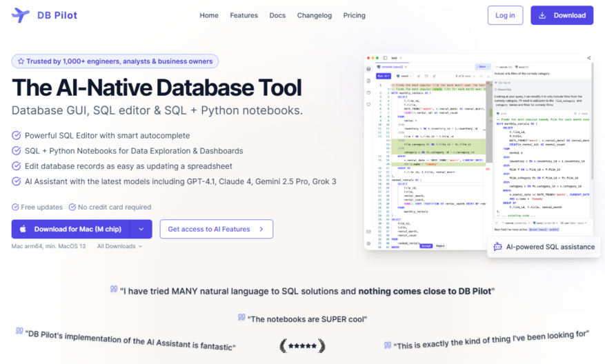Image resolution: width=605 pixels, height=364 pixels.
Task: Click the next rows arrow in the editor toolbar
Action: tap(481, 77)
